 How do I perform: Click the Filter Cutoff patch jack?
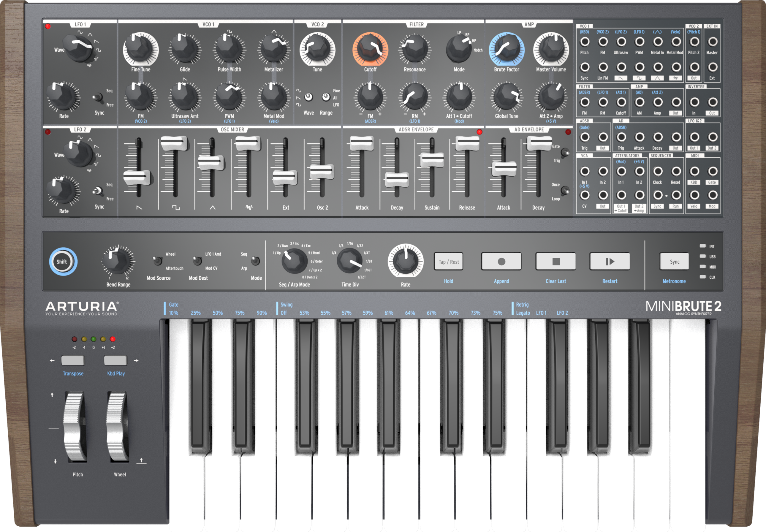pyautogui.click(x=621, y=102)
